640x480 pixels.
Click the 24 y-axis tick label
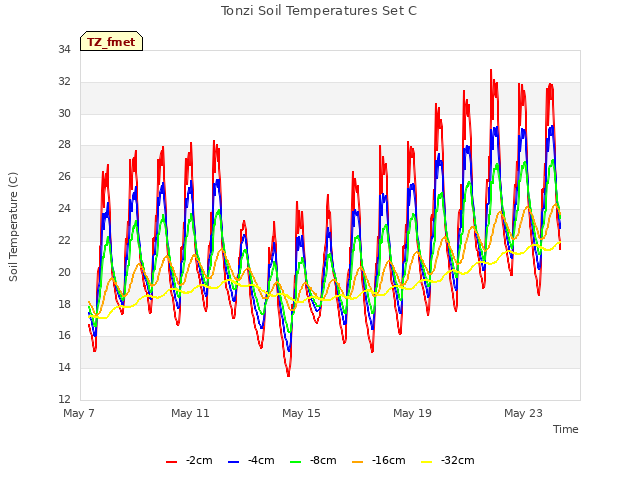(x=64, y=209)
